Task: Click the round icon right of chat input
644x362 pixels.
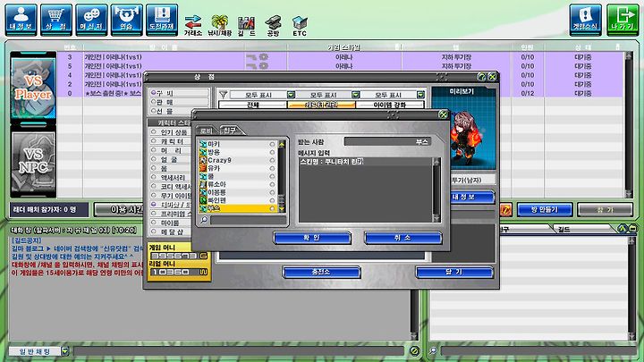Action: (x=414, y=351)
